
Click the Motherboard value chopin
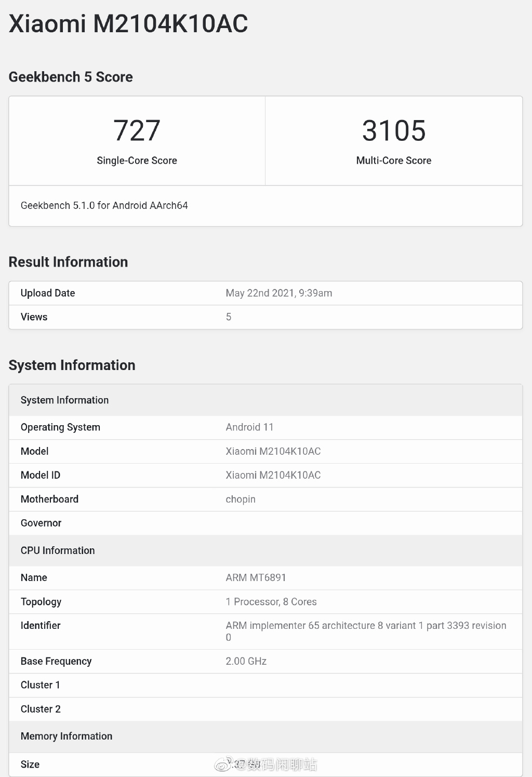pyautogui.click(x=241, y=499)
